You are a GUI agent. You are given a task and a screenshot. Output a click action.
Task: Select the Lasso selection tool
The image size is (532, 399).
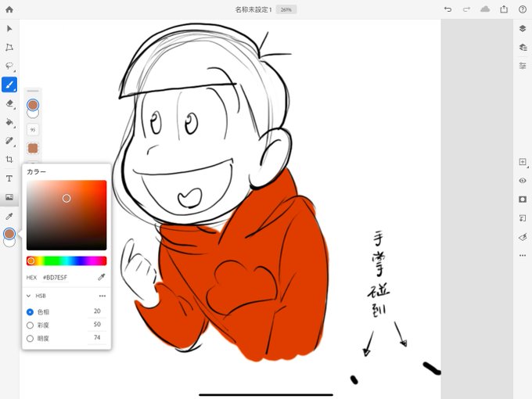pos(9,66)
